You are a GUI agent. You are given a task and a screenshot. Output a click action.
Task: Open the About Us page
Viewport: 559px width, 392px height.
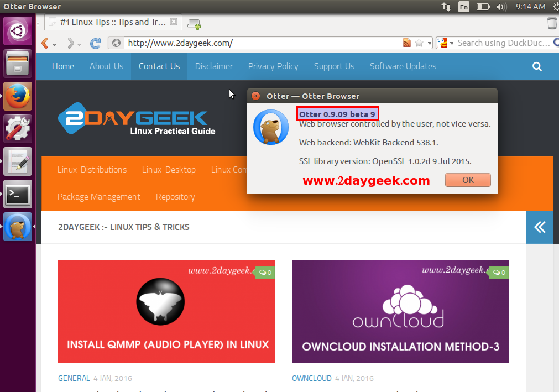click(106, 66)
